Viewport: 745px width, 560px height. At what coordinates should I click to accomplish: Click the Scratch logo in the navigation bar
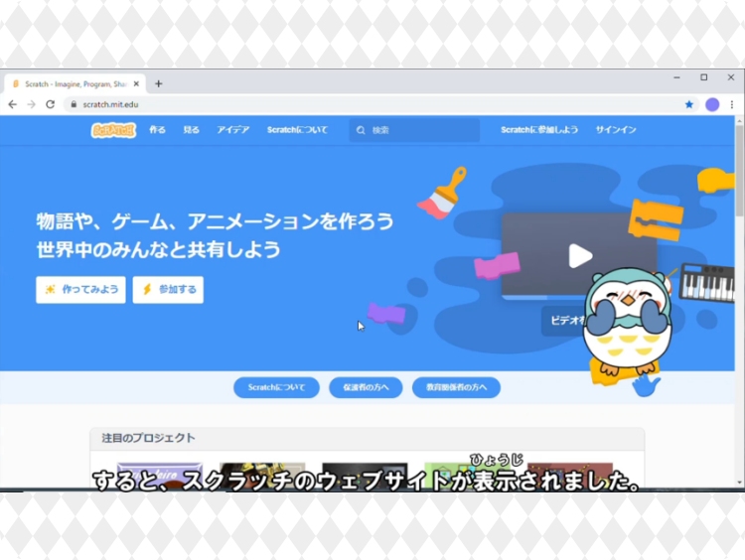pos(113,130)
